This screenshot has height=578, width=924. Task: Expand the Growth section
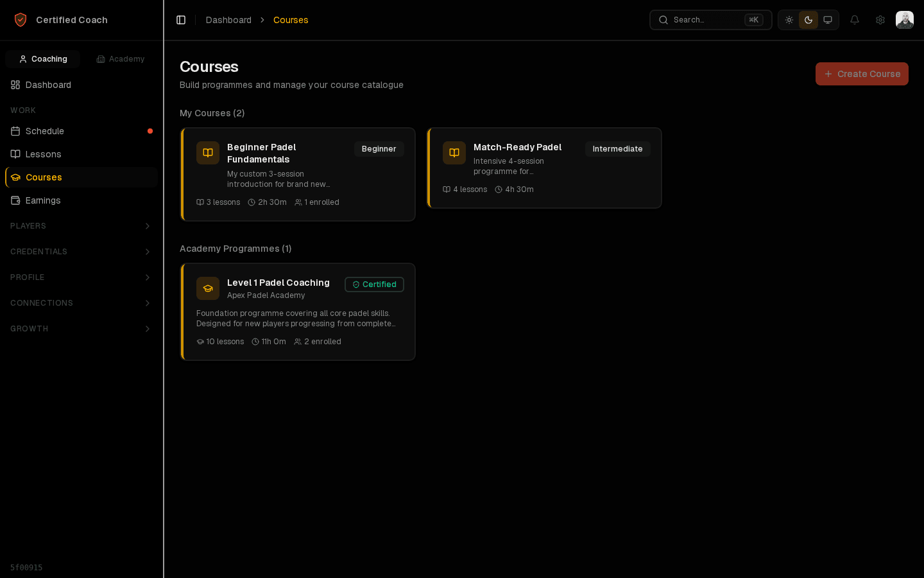click(x=81, y=329)
